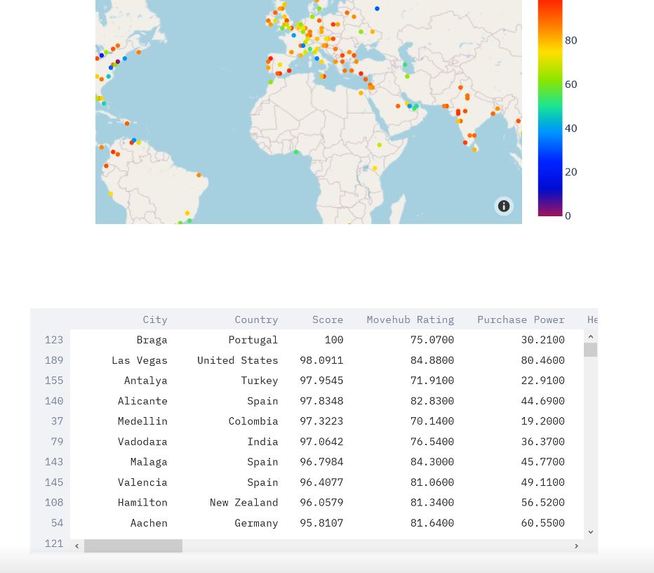The height and width of the screenshot is (573, 654).
Task: Click the Germany country cell
Action: click(x=256, y=523)
